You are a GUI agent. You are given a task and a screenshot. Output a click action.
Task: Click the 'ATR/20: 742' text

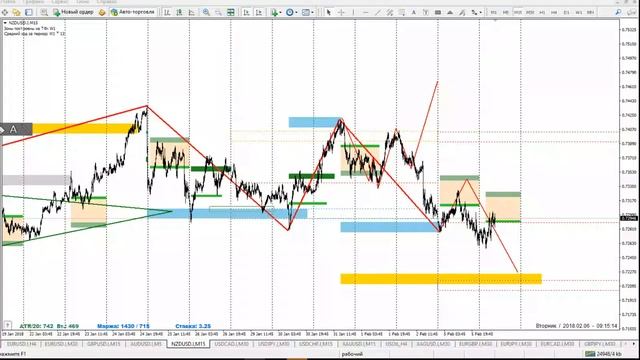tap(36, 326)
